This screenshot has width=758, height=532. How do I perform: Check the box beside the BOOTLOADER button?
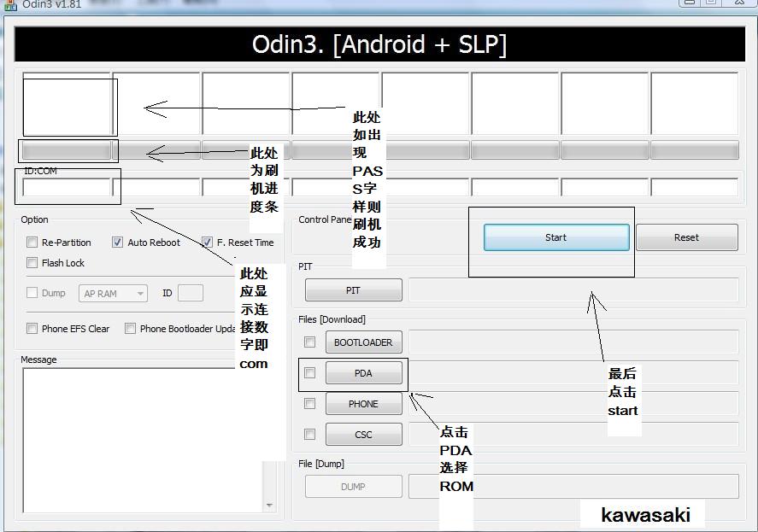[310, 342]
